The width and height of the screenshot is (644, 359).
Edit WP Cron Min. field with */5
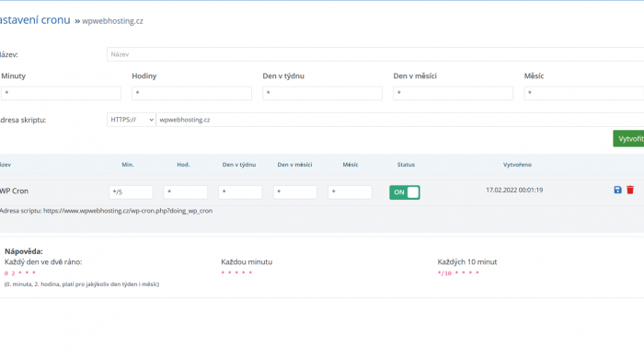click(x=131, y=191)
